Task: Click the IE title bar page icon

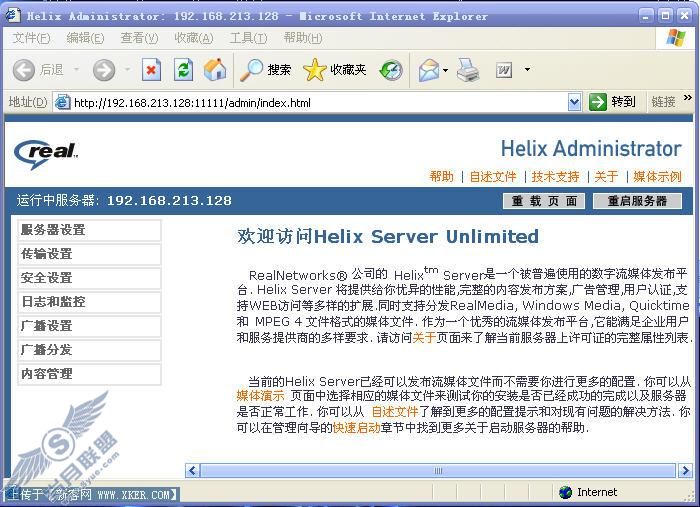Action: [12, 15]
